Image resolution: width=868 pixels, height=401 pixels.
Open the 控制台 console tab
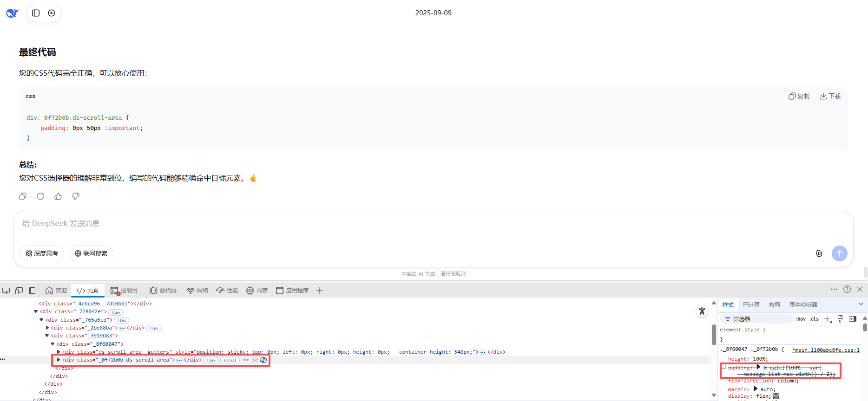[x=124, y=291]
